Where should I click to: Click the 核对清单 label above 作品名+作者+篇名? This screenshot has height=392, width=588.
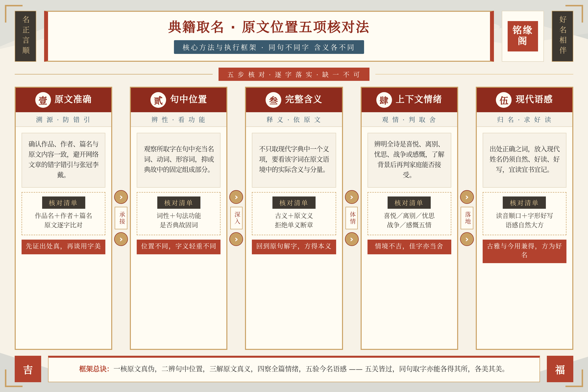coord(63,203)
